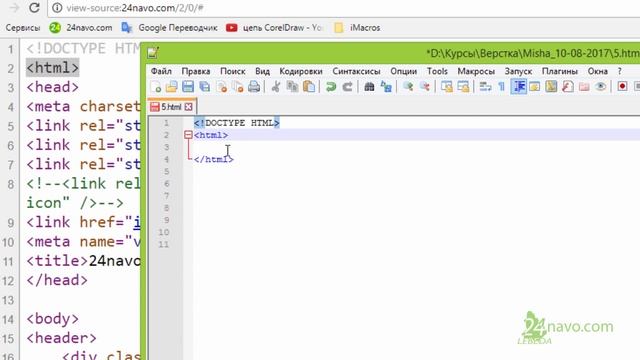The width and height of the screenshot is (640, 360).
Task: Click the Zoom In magnifier icon
Action: coord(408,87)
